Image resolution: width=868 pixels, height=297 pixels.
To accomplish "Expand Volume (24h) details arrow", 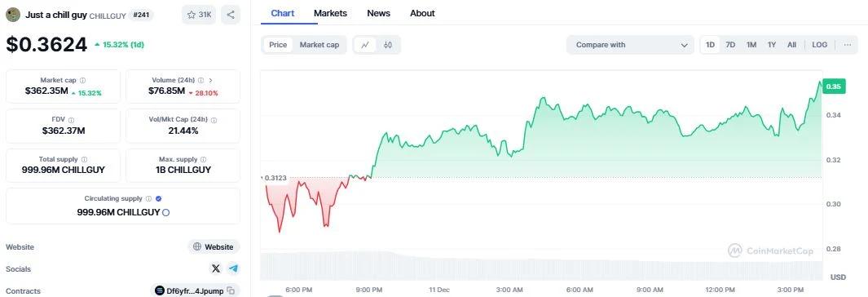I will (x=211, y=80).
